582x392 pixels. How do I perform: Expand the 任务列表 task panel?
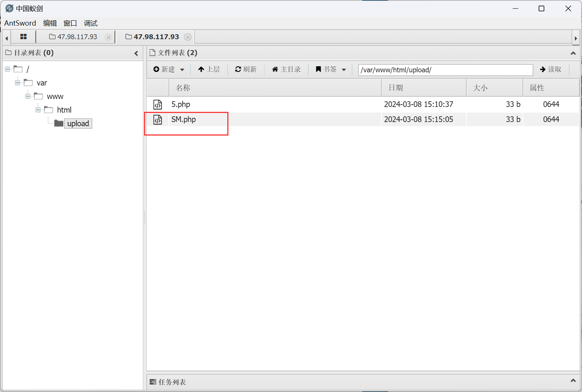(x=573, y=381)
